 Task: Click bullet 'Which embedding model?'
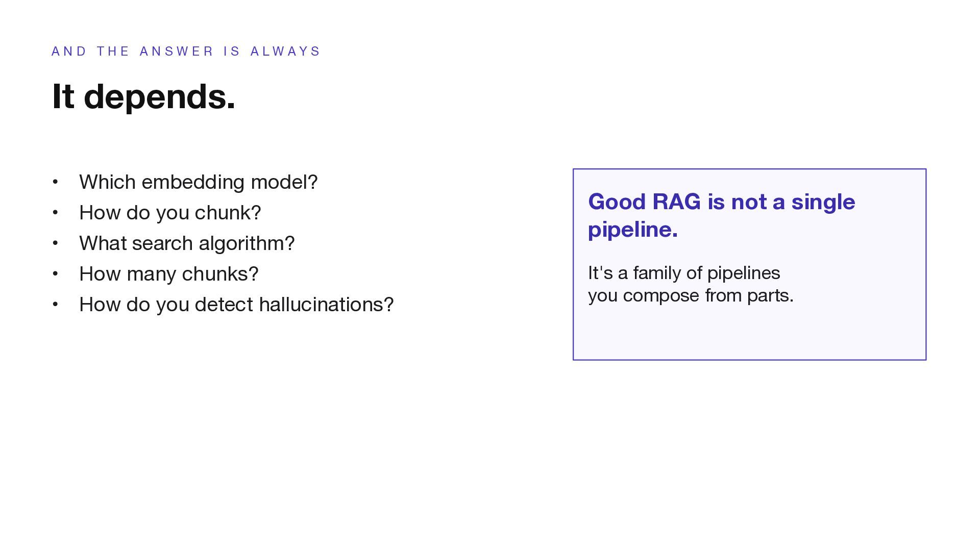point(198,182)
